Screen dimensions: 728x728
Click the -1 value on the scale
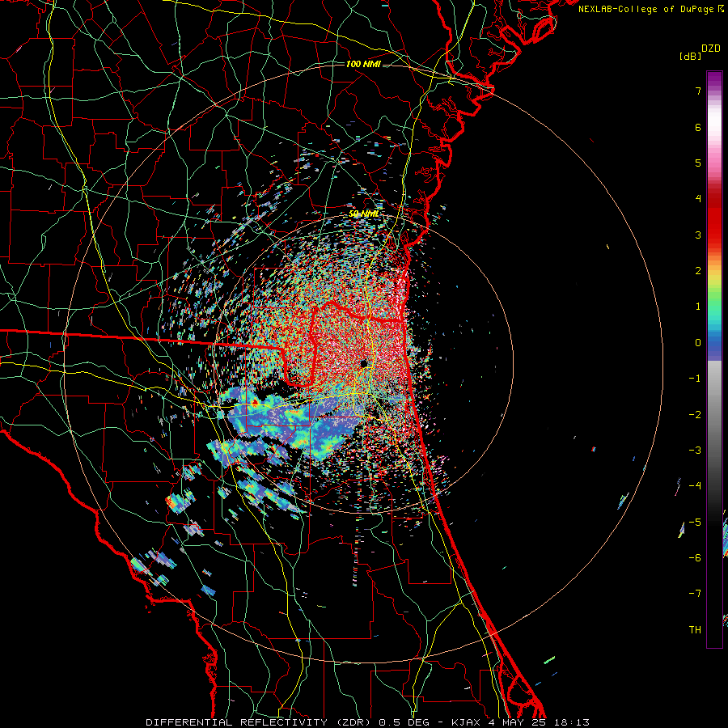tap(695, 378)
